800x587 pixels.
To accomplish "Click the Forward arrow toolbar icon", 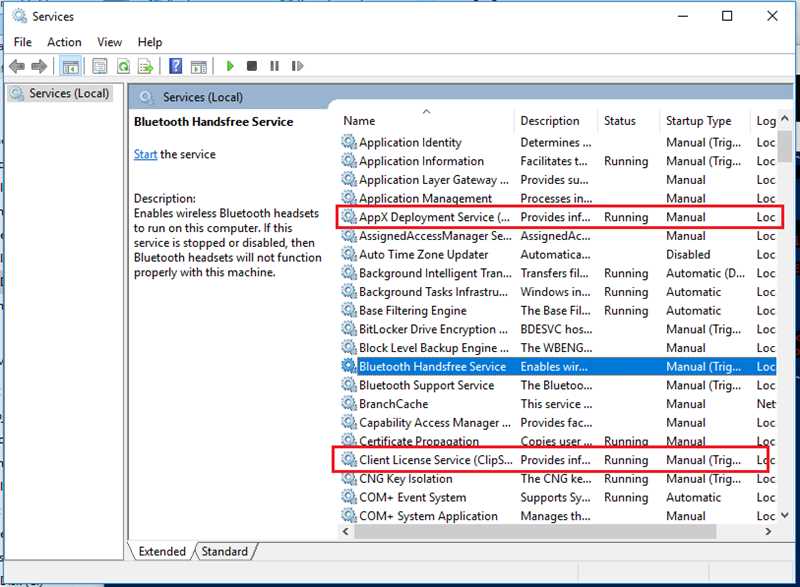I will tap(39, 66).
